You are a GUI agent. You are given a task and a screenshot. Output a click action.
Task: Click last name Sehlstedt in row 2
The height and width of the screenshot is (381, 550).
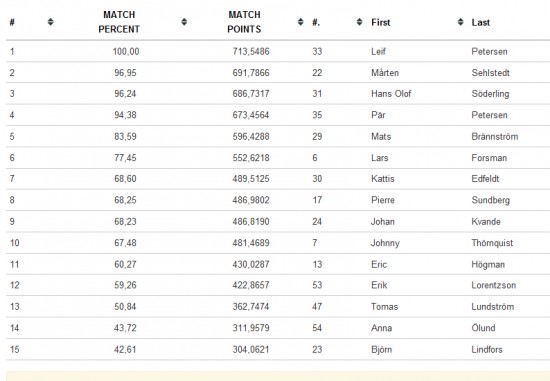click(490, 73)
